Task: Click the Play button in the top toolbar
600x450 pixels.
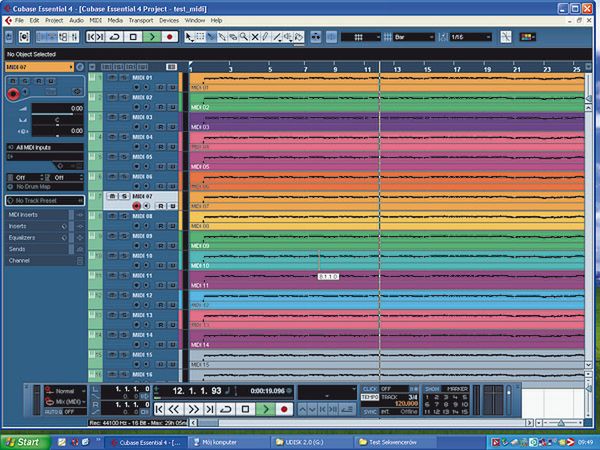Action: [151, 37]
